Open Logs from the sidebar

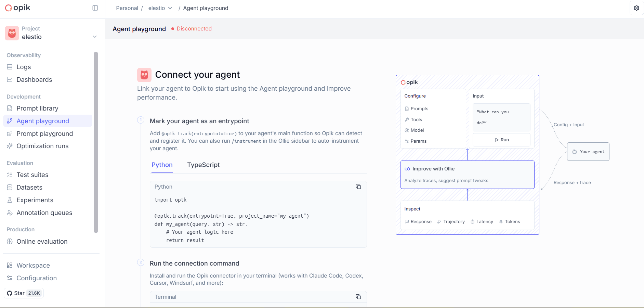click(x=48, y=67)
